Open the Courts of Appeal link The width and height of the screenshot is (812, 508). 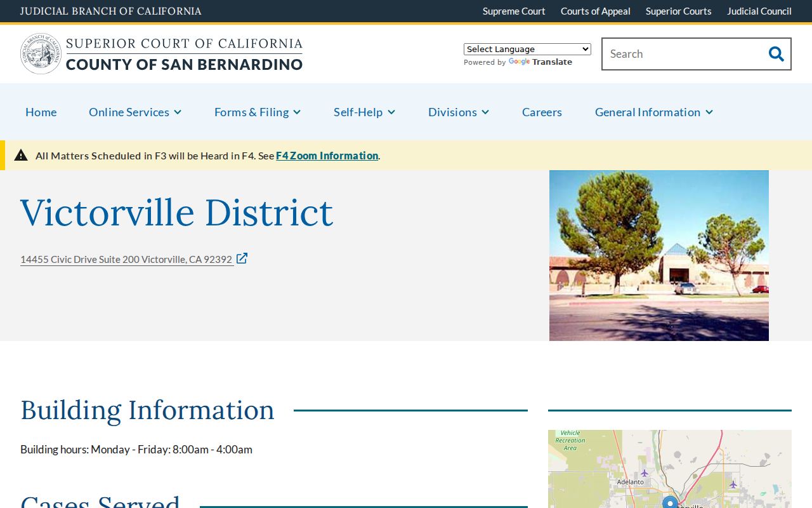(596, 11)
